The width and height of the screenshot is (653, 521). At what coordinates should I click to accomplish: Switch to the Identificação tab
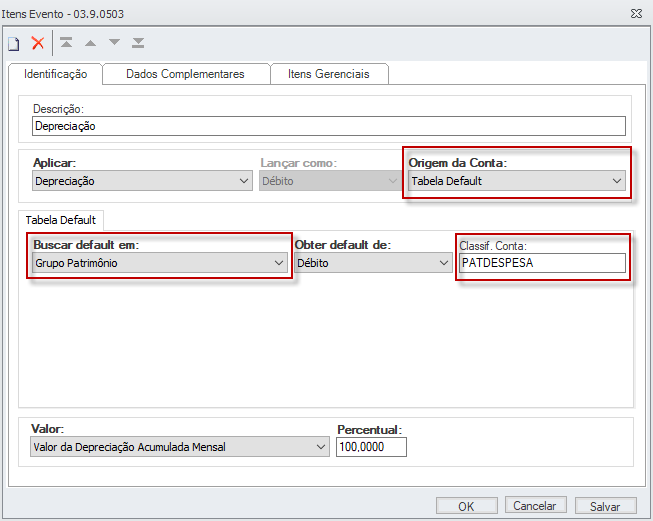coord(55,74)
